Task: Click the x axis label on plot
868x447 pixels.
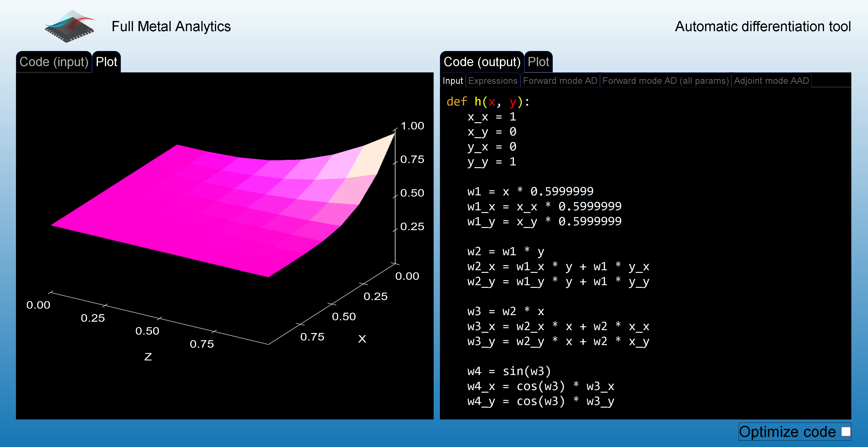Action: coord(362,339)
